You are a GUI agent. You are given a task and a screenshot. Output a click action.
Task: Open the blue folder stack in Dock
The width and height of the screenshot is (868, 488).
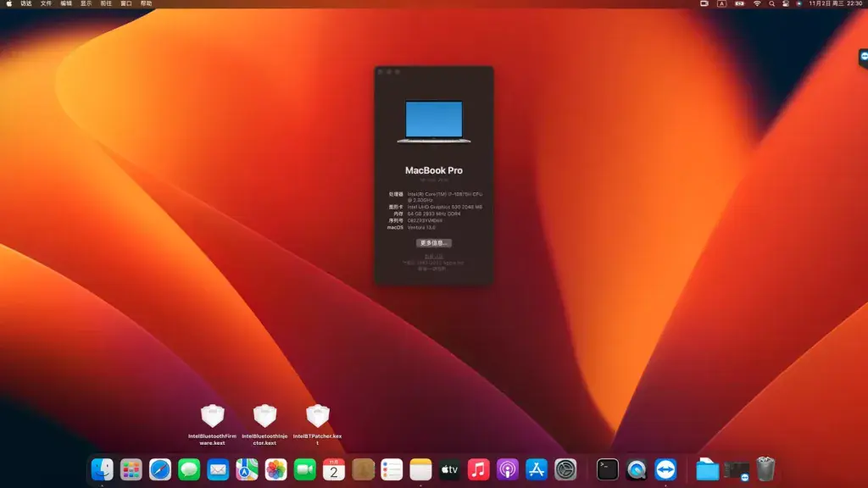(708, 469)
